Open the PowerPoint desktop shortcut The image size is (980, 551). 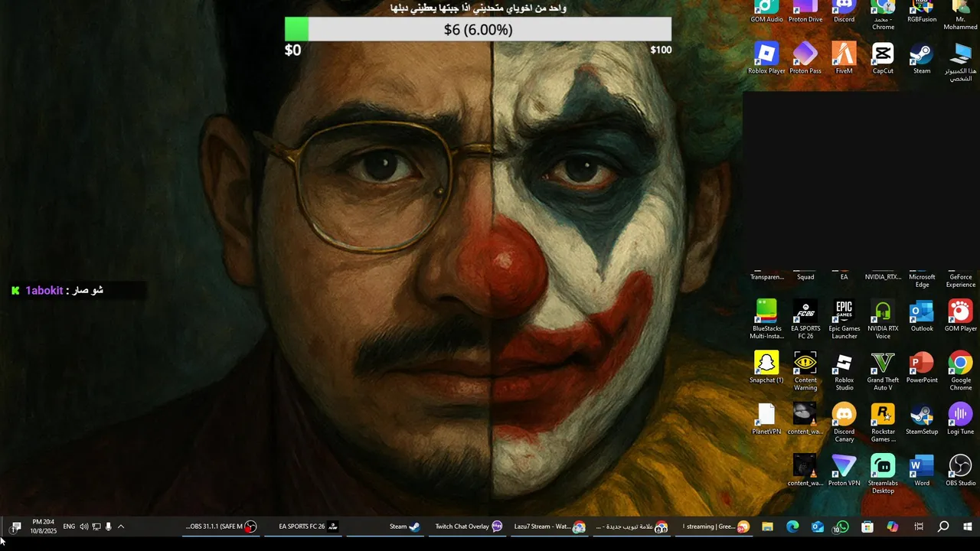coord(922,367)
